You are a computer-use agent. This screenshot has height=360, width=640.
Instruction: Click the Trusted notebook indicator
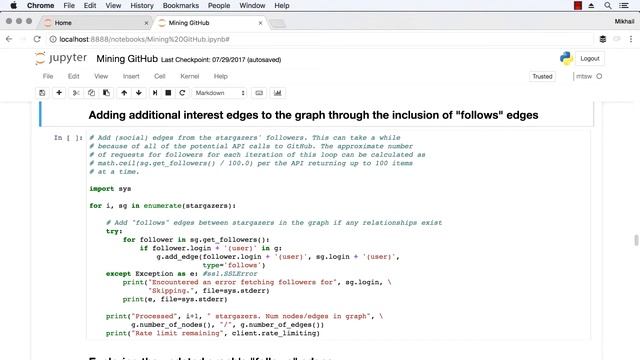point(542,77)
